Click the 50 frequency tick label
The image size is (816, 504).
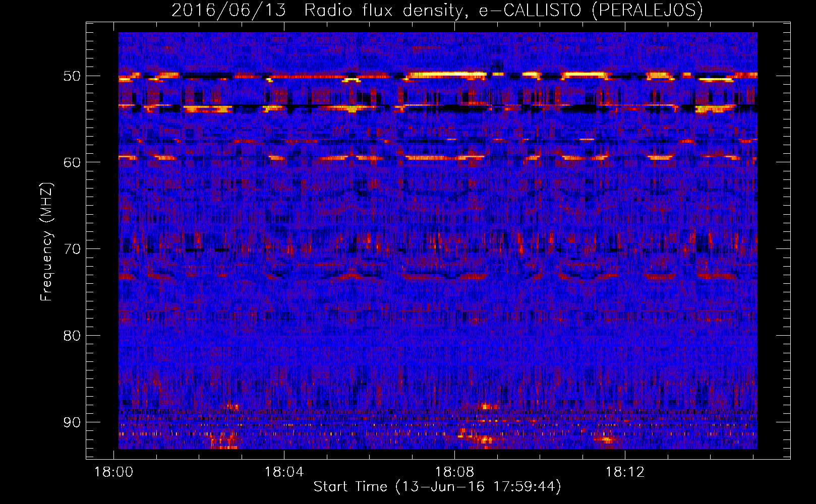coord(72,76)
